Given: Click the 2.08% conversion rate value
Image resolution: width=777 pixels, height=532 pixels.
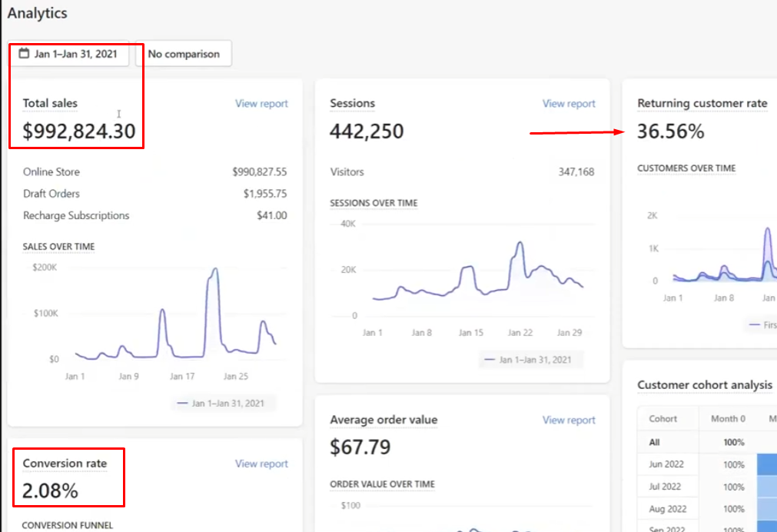Looking at the screenshot, I should point(50,490).
